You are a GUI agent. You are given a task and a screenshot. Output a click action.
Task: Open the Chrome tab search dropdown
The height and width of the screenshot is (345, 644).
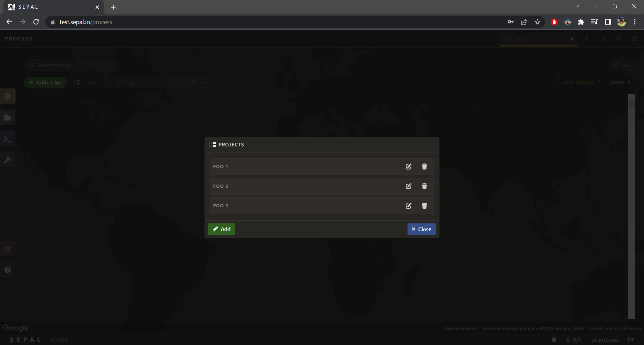pyautogui.click(x=577, y=7)
